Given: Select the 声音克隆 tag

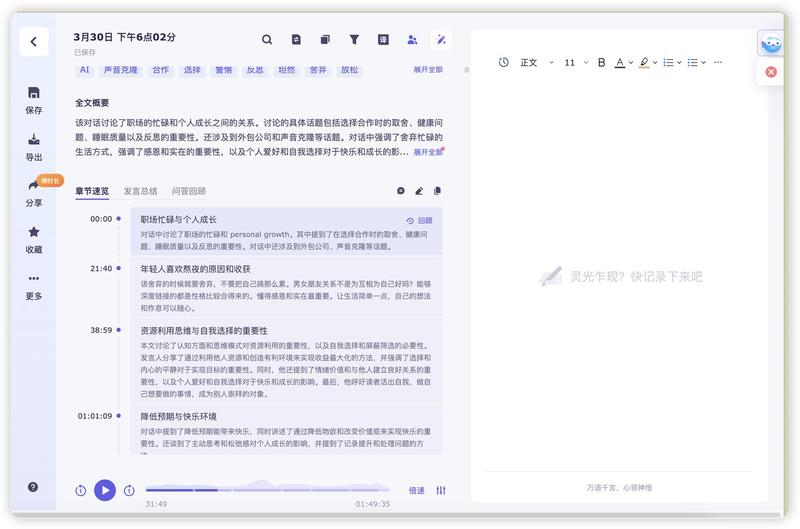Looking at the screenshot, I should pyautogui.click(x=121, y=70).
